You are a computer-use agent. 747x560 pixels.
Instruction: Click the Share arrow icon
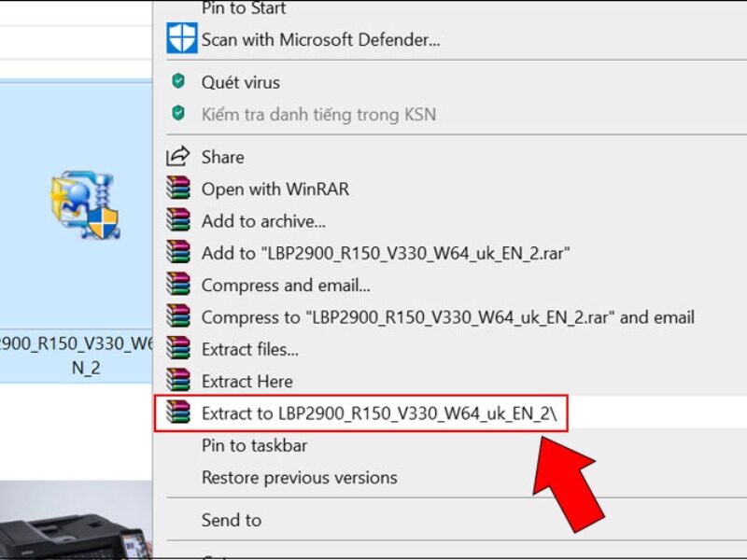tap(178, 157)
